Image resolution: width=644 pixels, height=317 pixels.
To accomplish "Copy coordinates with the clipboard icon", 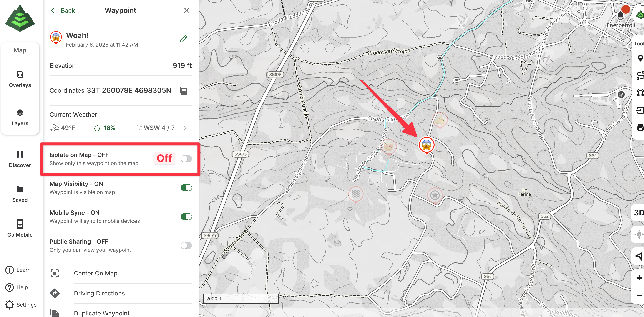I will [x=183, y=91].
